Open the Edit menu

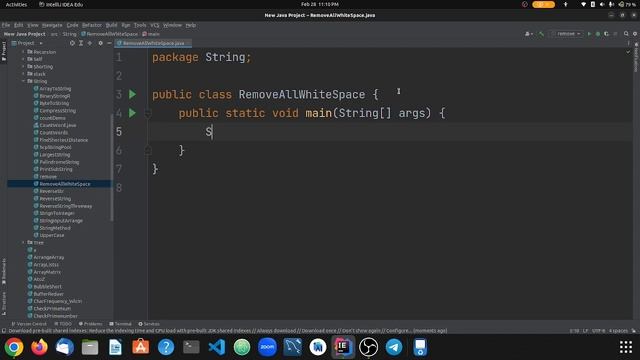(x=19, y=25)
